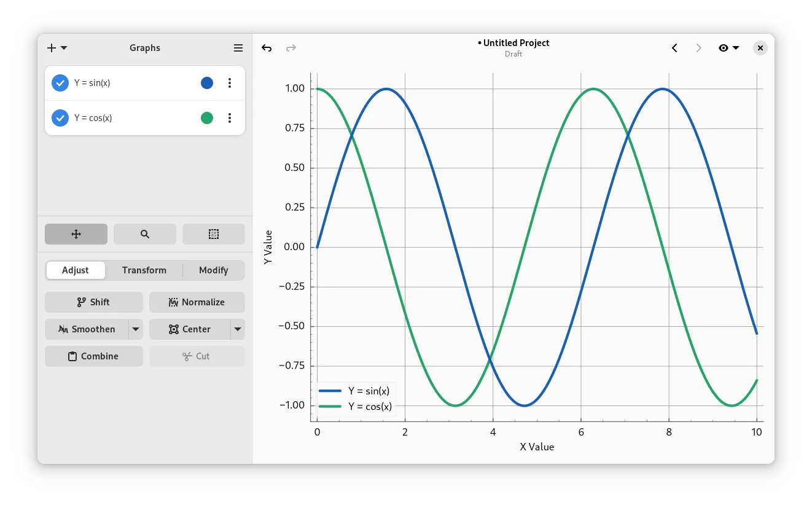Expand the Center options dropdown

pyautogui.click(x=238, y=329)
